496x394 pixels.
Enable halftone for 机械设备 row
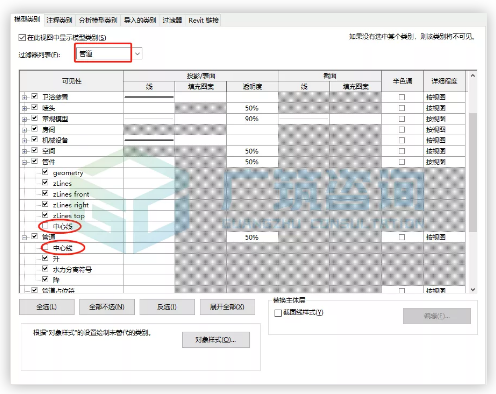coord(402,140)
